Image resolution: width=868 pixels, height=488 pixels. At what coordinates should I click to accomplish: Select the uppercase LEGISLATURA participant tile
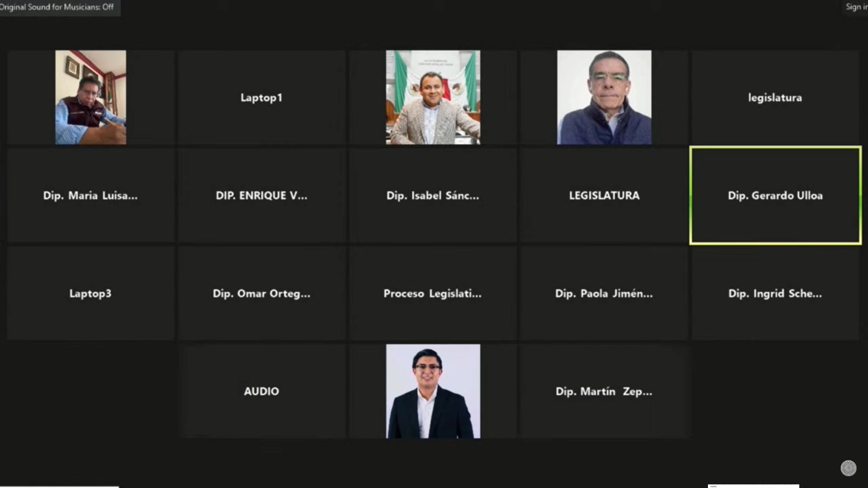click(604, 195)
